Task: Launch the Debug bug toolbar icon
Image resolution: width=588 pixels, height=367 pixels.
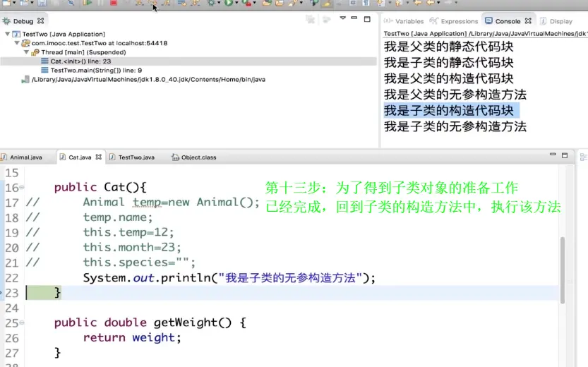Action: (x=212, y=3)
